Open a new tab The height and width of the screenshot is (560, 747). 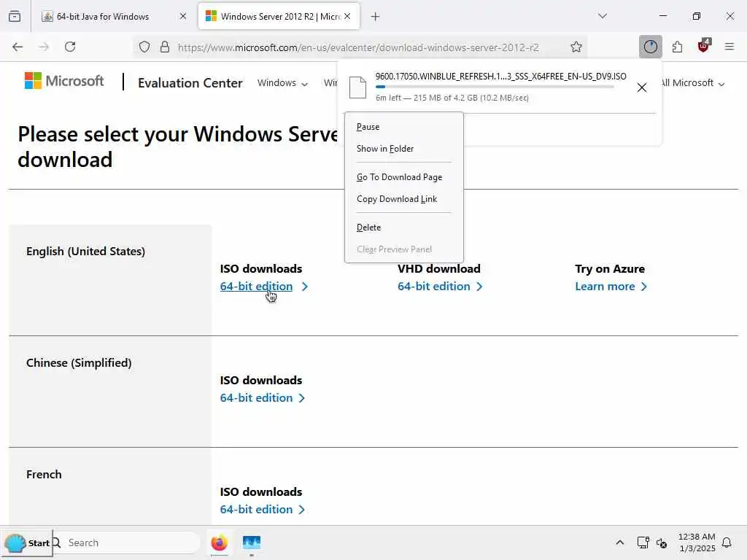[375, 16]
